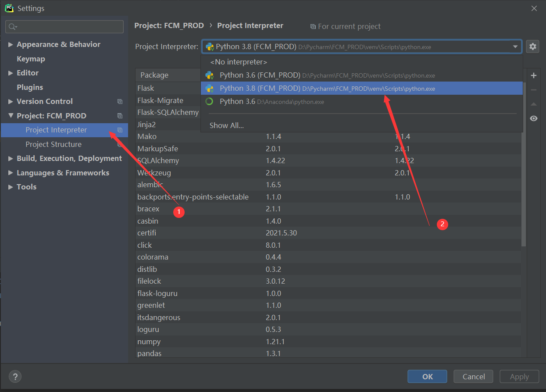This screenshot has width=546, height=392.
Task: Open Keymap settings
Action: tap(31, 59)
